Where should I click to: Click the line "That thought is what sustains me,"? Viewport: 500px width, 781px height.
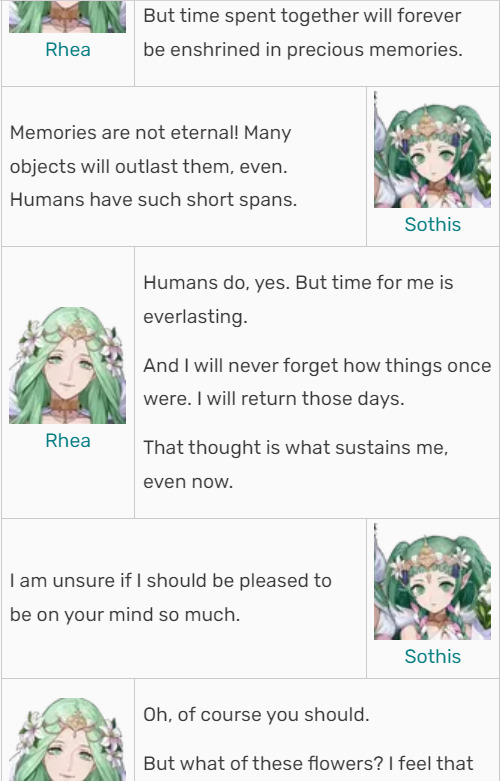click(296, 448)
